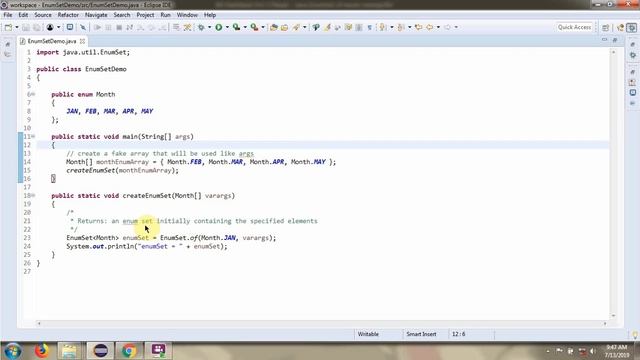Close the EnumSetDemo.java tab

coord(82,41)
